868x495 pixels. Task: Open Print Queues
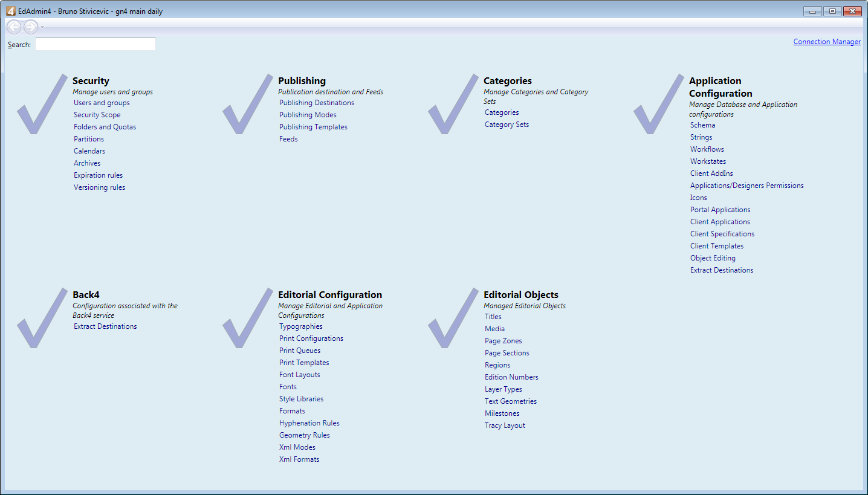coord(300,351)
